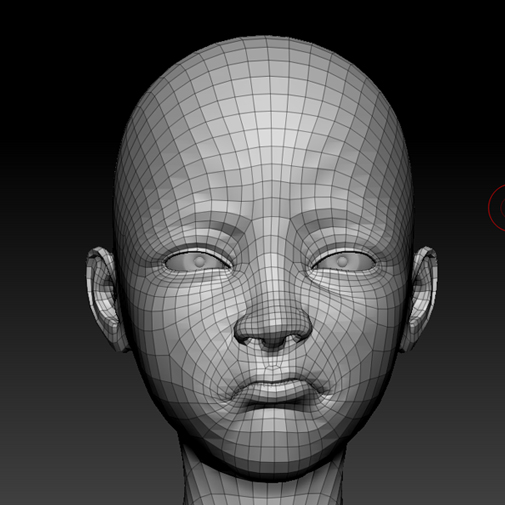Click the model's lips

277,391
